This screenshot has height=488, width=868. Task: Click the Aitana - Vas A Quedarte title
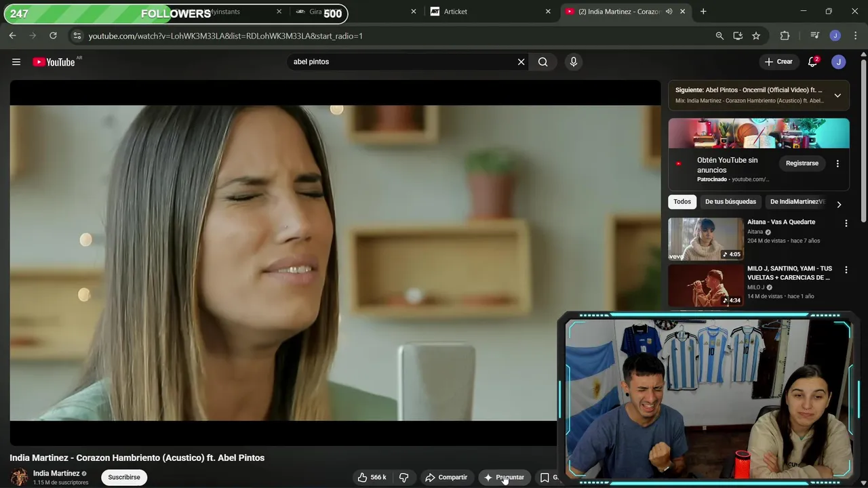tap(781, 222)
